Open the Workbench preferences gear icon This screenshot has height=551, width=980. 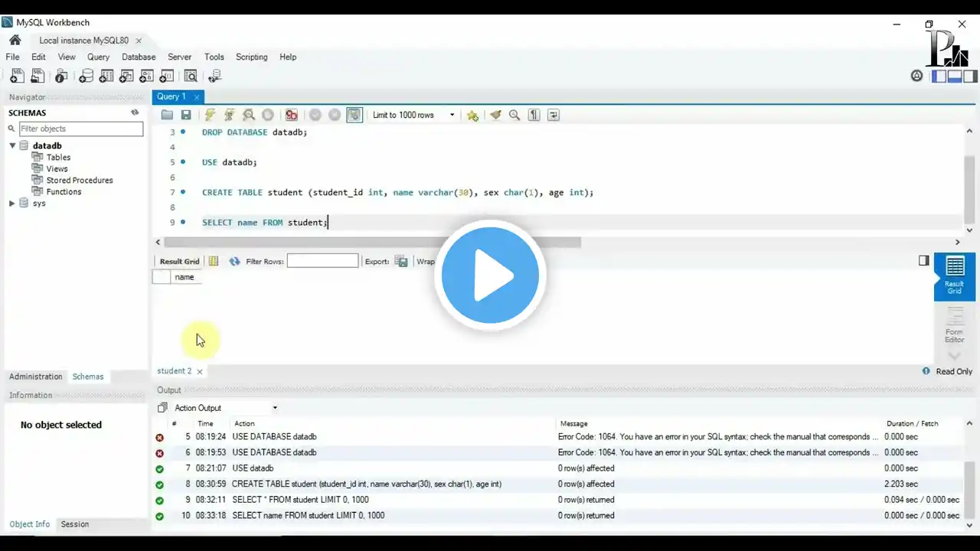click(x=916, y=76)
